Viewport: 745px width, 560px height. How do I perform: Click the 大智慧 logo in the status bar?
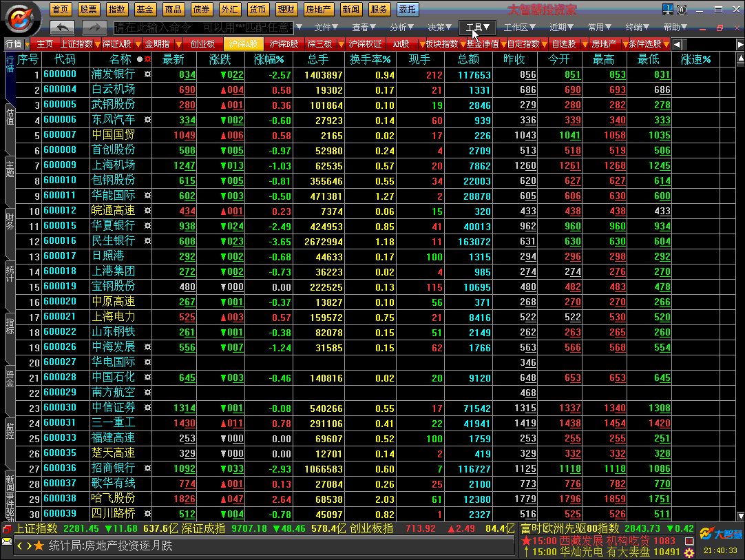point(721,534)
